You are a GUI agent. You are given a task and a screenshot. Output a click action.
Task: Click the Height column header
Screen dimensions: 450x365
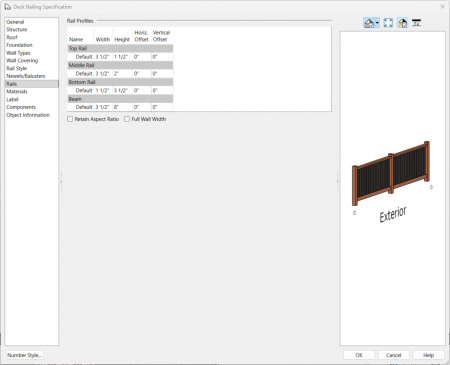coord(122,36)
